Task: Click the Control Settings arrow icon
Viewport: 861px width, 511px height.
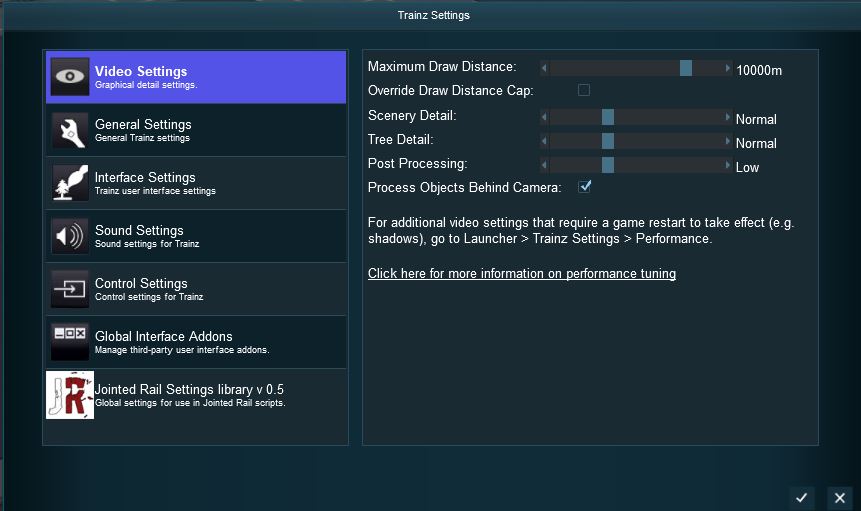Action: click(x=70, y=289)
